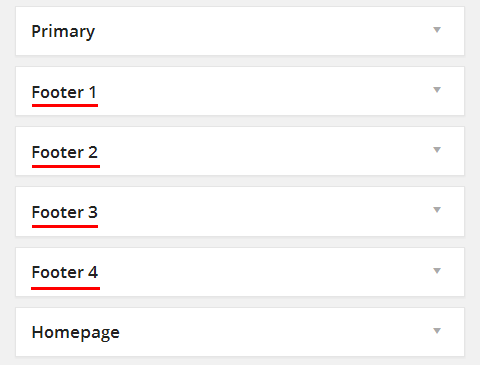This screenshot has width=480, height=365.
Task: Open the Footer 4 panel header bar
Action: click(x=240, y=272)
